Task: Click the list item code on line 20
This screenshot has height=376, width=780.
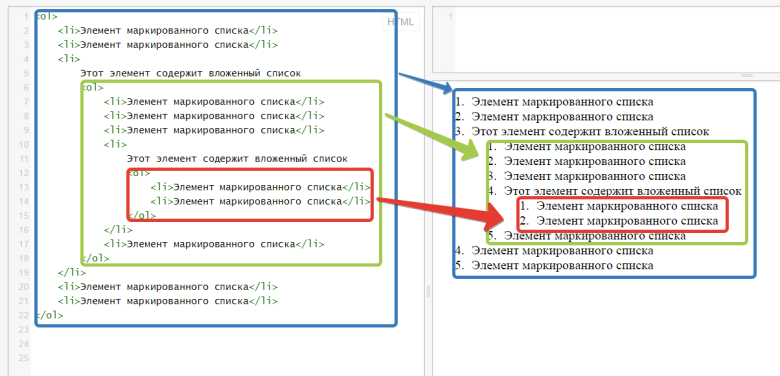Action: tap(168, 287)
